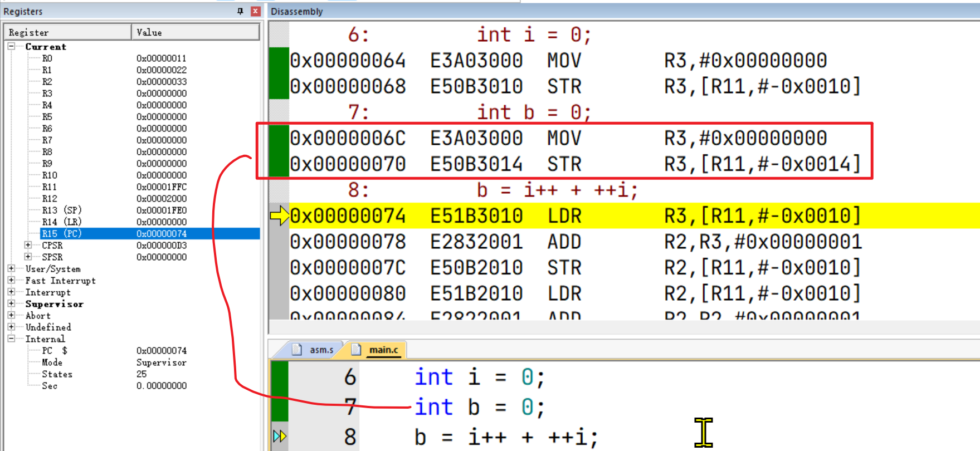The width and height of the screenshot is (980, 451).
Task: Click the yellow current-instruction arrow in Disassembly
Action: [x=279, y=215]
